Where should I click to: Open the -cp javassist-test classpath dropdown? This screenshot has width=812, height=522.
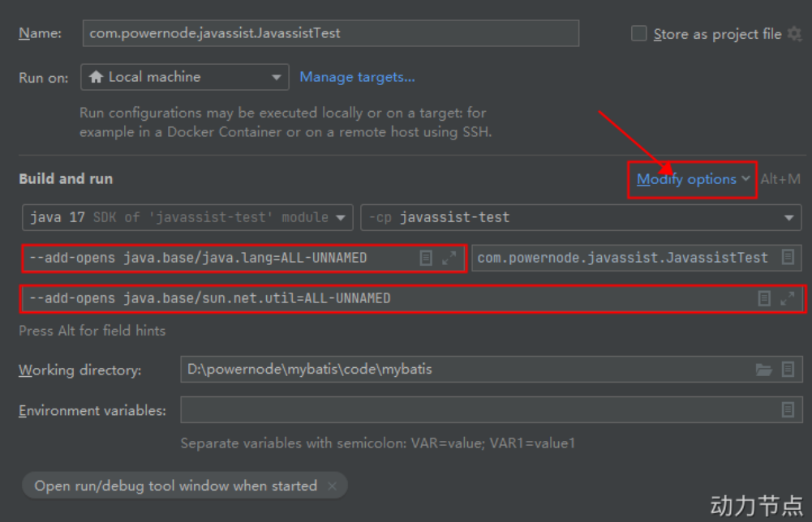[x=581, y=217]
